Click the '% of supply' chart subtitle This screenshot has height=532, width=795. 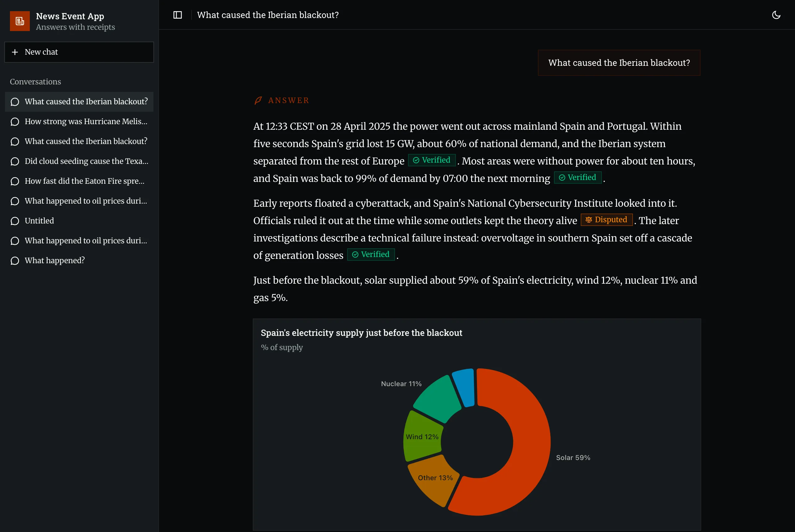coord(282,347)
